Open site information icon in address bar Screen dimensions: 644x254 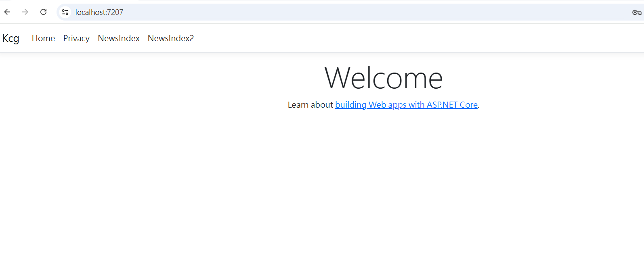click(65, 12)
